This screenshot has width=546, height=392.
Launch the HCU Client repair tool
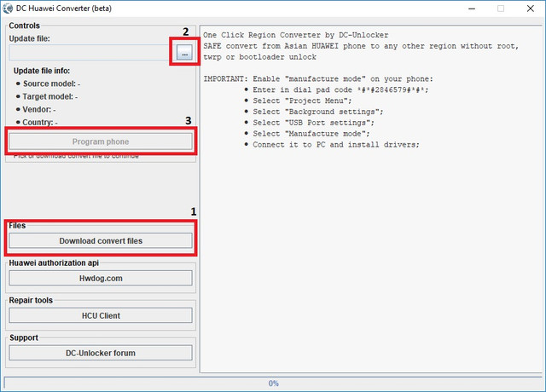point(101,315)
